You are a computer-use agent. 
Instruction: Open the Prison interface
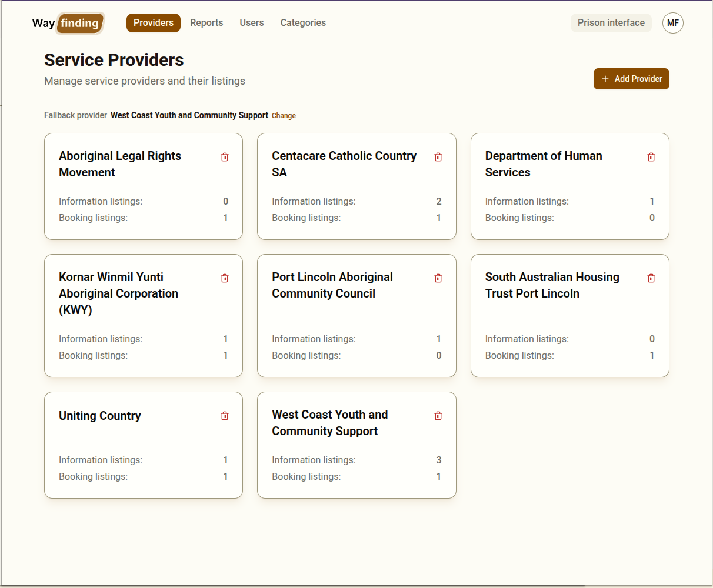pos(611,22)
